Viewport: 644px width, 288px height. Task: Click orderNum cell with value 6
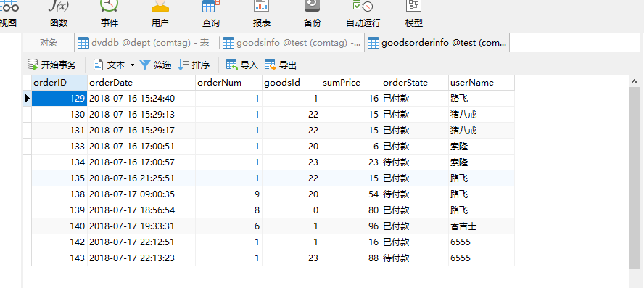tap(228, 226)
